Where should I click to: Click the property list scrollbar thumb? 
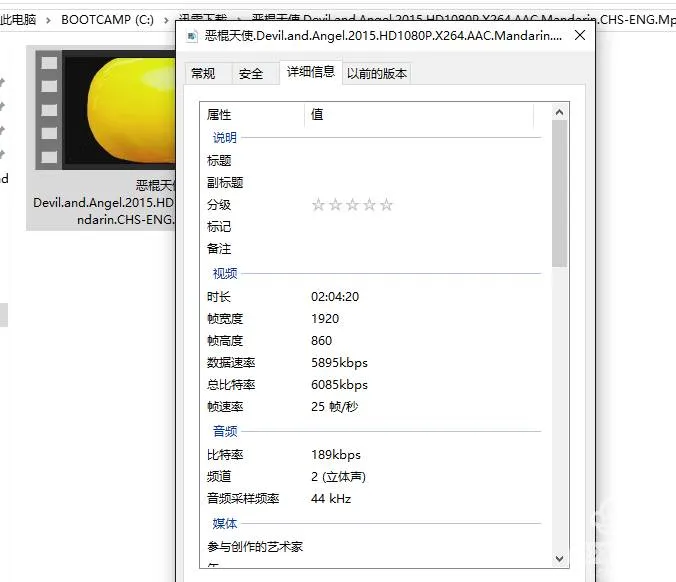click(x=560, y=194)
